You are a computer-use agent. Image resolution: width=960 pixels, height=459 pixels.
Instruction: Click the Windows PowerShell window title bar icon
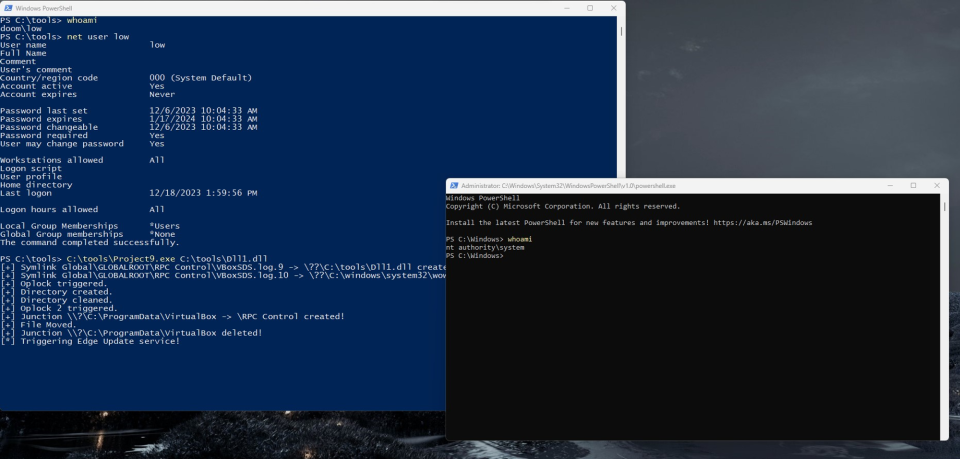tap(8, 8)
